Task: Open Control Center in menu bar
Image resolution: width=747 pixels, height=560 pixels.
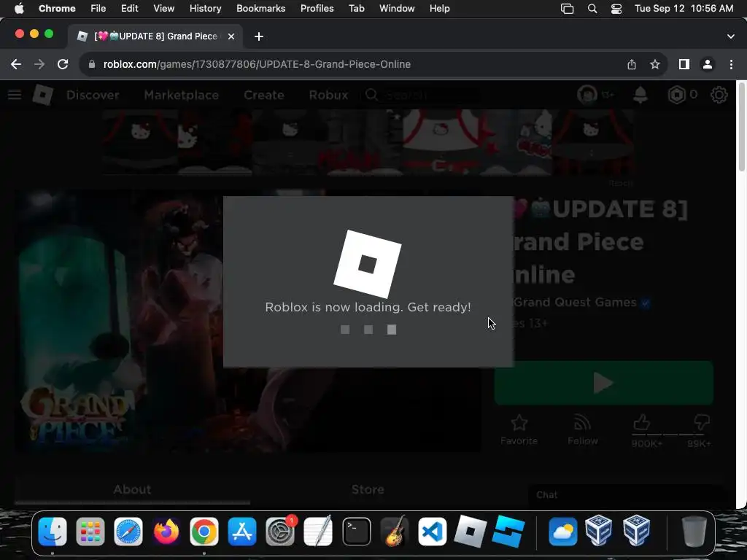Action: pyautogui.click(x=616, y=9)
